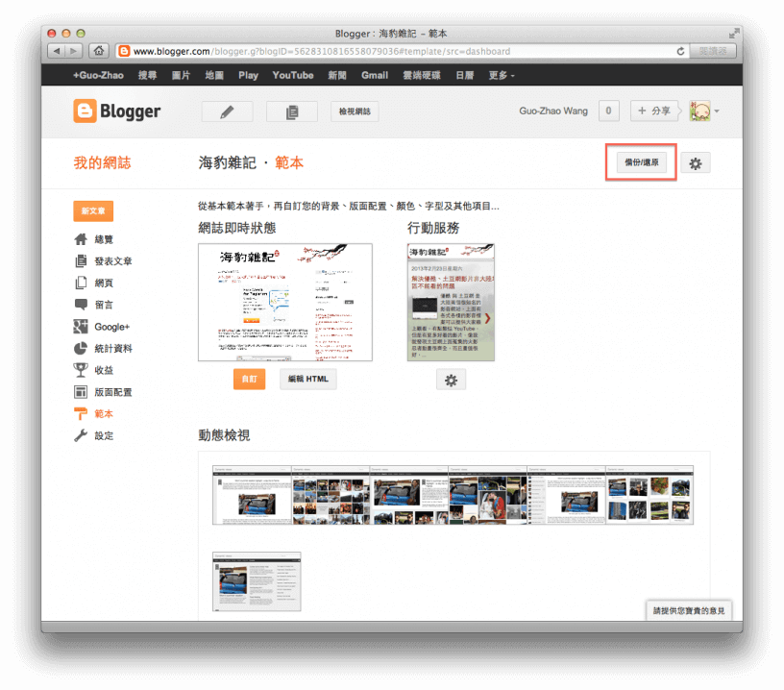Click the mobile preview thumbnail

(451, 302)
